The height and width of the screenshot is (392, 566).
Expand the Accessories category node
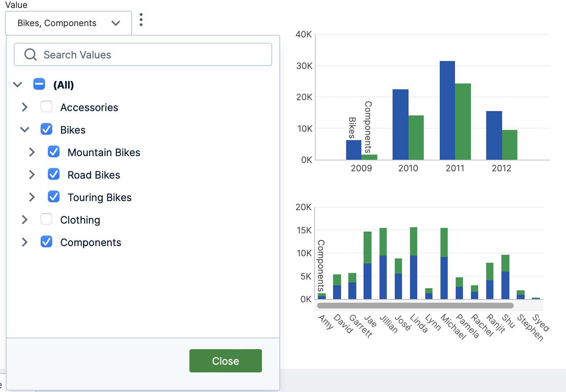click(25, 107)
